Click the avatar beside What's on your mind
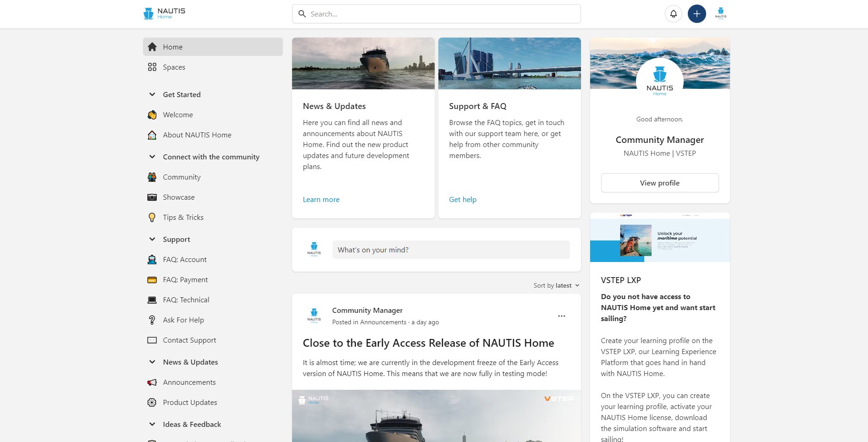 point(314,250)
